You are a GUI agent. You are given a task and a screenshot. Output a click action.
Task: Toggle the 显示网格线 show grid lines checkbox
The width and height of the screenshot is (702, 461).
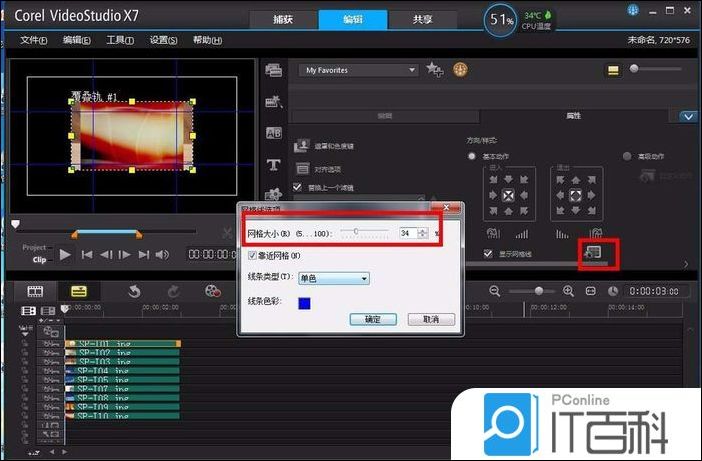pos(488,254)
